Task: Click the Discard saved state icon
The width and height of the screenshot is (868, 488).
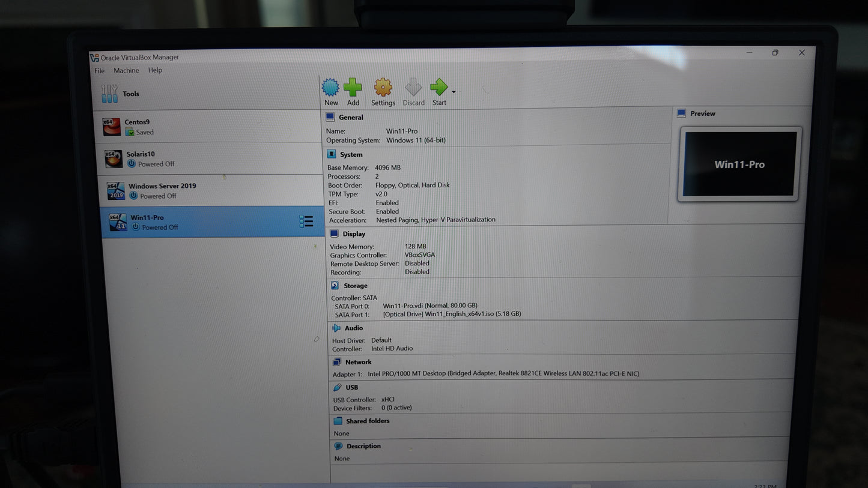Action: (413, 88)
